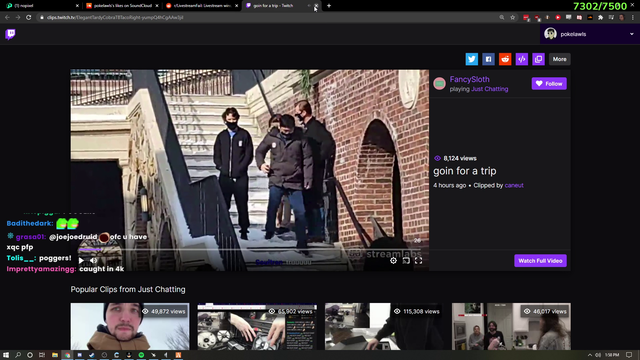This screenshot has width=640, height=360.
Task: Open the FancySloth channel link
Action: tap(469, 79)
